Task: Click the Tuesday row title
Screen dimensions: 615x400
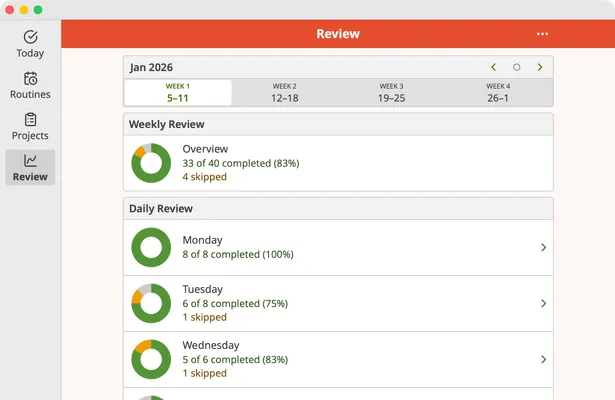Action: (x=202, y=289)
